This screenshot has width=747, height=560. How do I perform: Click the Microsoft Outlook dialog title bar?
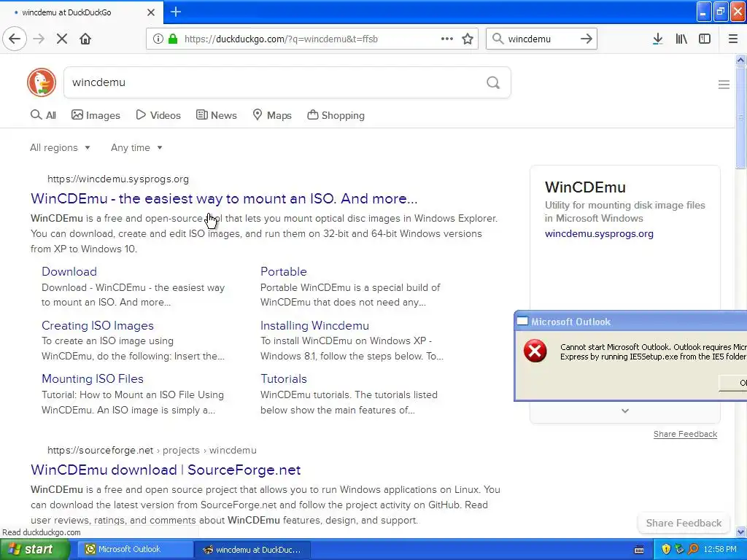pyautogui.click(x=630, y=322)
